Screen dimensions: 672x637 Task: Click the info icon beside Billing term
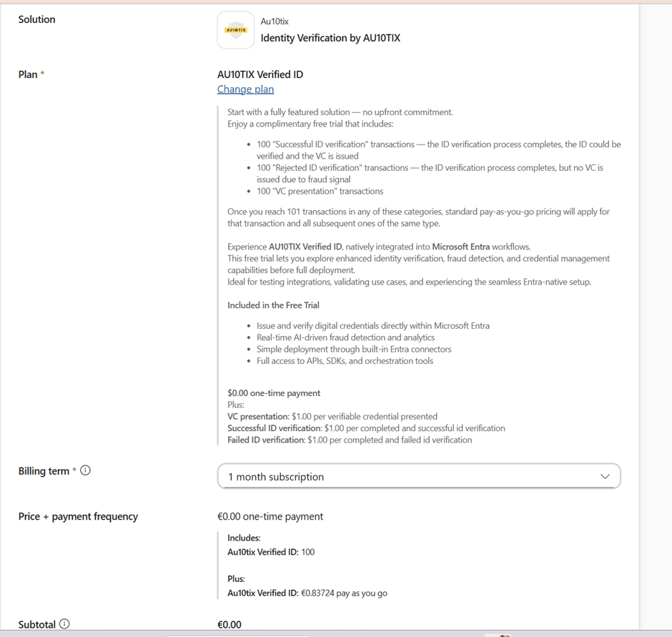(86, 470)
